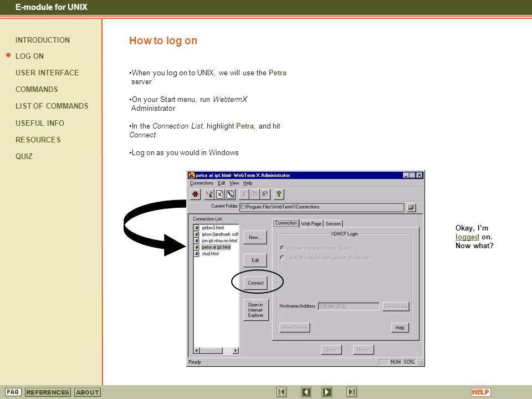Viewport: 532px width, 399px height.
Task: Click Open in Internet Explorer button
Action: coord(255,310)
